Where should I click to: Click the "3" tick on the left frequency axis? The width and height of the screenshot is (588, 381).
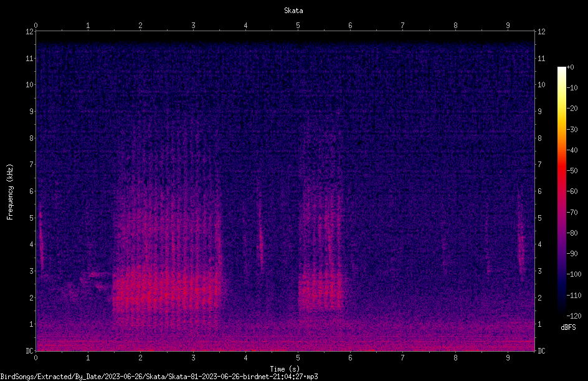(32, 271)
